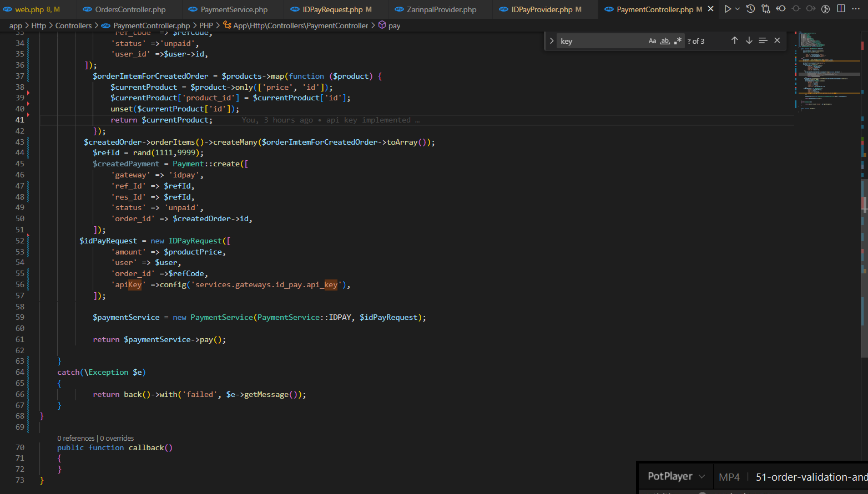Toggle file blame circle icon
Image resolution: width=868 pixels, height=494 pixels.
pos(796,9)
